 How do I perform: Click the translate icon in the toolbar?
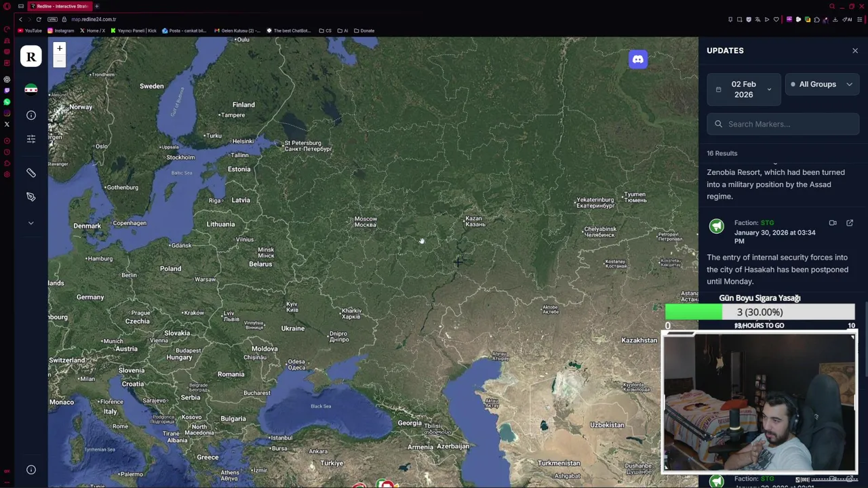coord(758,19)
